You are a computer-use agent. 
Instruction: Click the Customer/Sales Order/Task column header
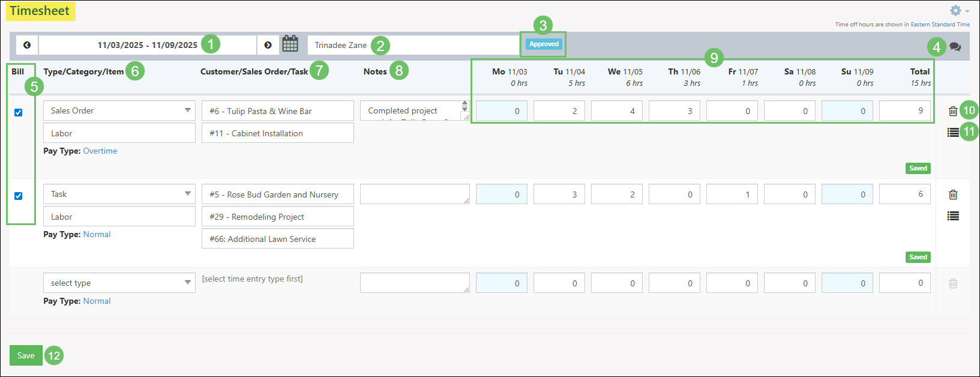254,71
